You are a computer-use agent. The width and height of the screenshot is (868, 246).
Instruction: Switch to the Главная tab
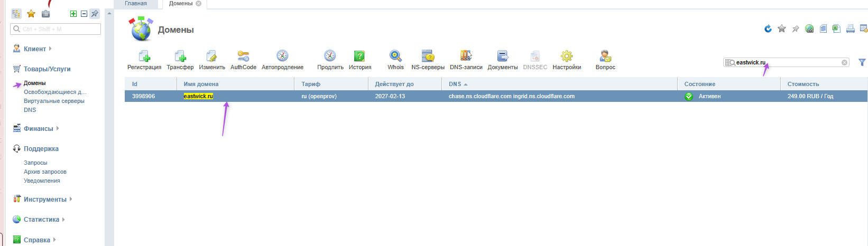[x=136, y=4]
